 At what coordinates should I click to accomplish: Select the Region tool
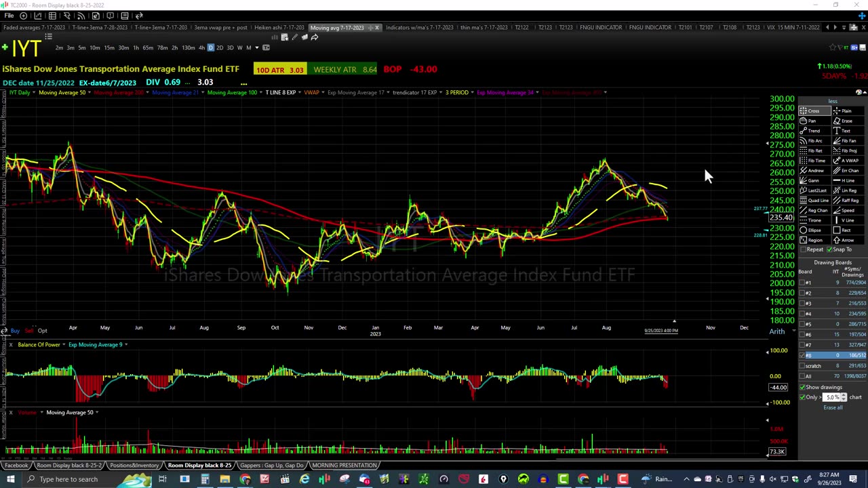tap(815, 240)
